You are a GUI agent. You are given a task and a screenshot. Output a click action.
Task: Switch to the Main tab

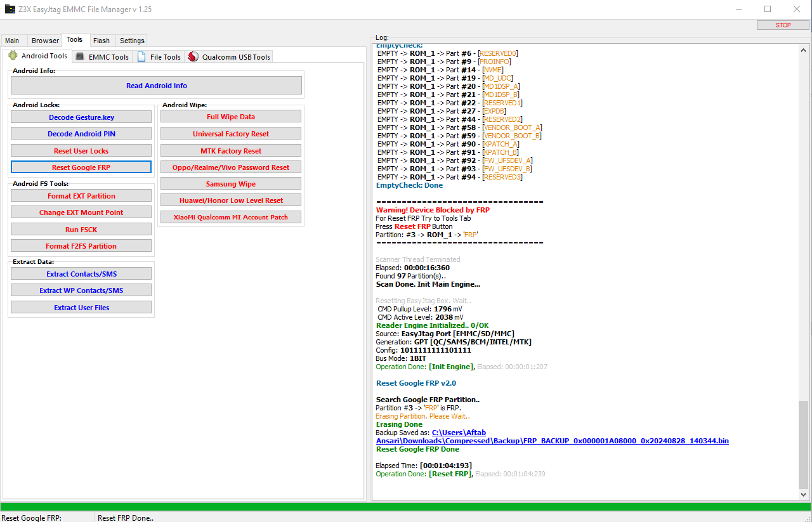coord(12,41)
